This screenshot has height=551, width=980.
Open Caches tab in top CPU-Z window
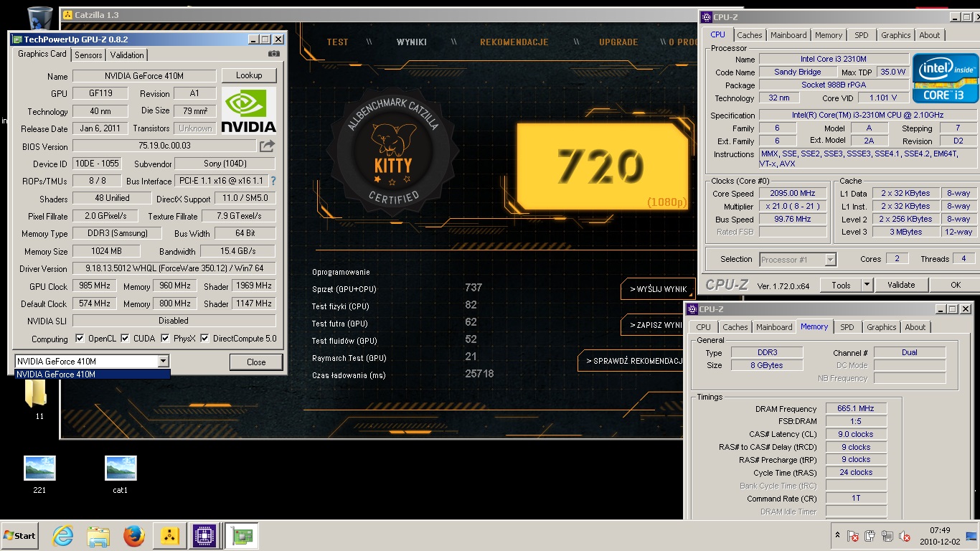[750, 35]
